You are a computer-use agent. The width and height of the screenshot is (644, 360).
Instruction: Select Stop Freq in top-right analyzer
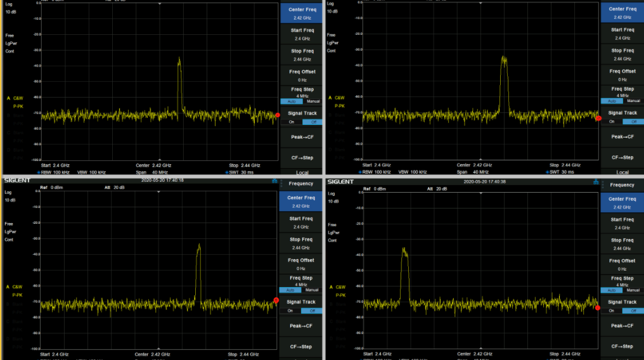(x=622, y=55)
